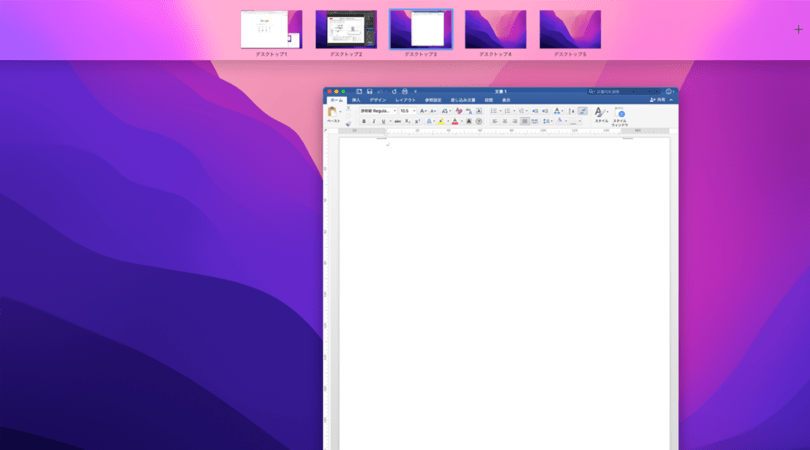
Task: Increase paragraph indent
Action: (x=545, y=111)
